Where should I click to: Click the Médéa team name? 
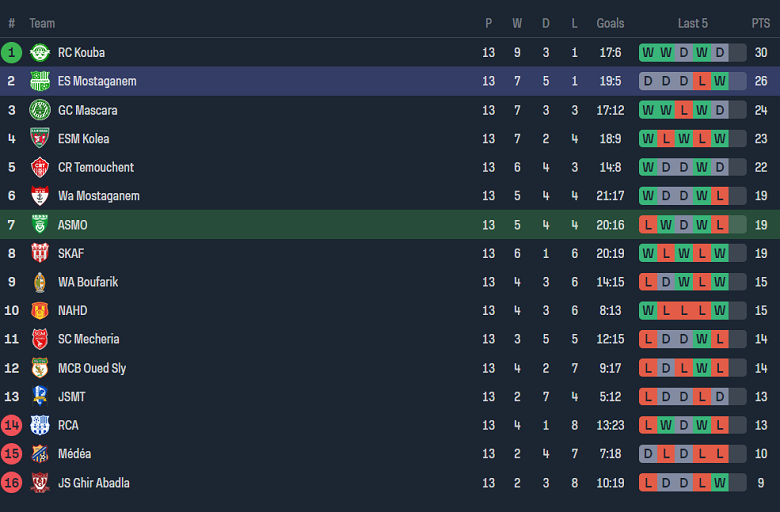74,454
